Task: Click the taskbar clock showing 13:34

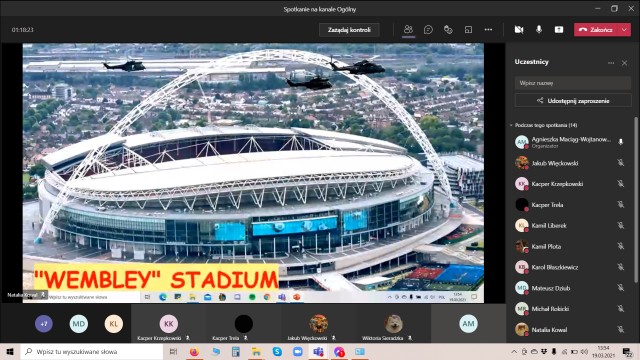Action: point(603,351)
